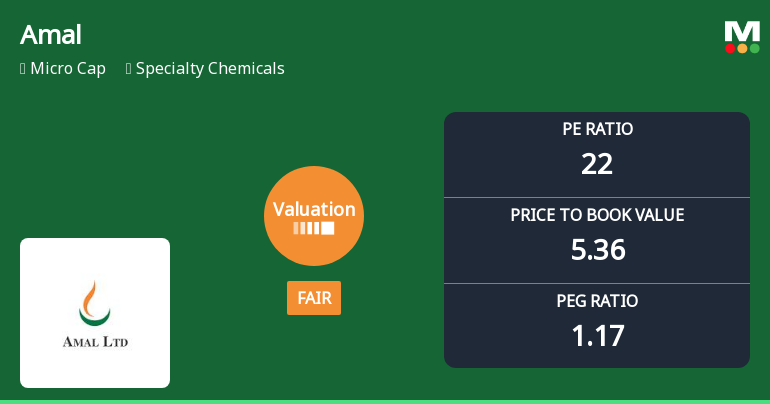This screenshot has width=770, height=404.
Task: Click the small icon before Specialty Chemicals
Action: pos(129,69)
